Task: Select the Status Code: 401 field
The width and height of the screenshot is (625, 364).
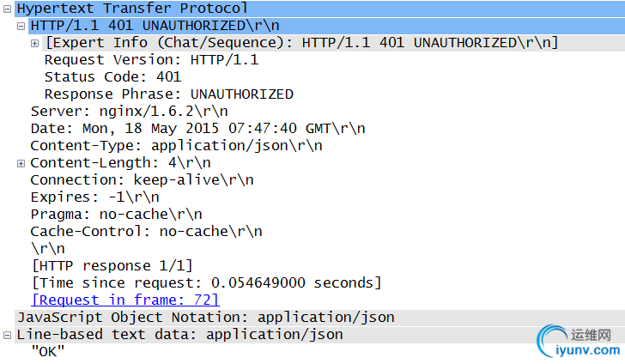Action: click(x=112, y=76)
